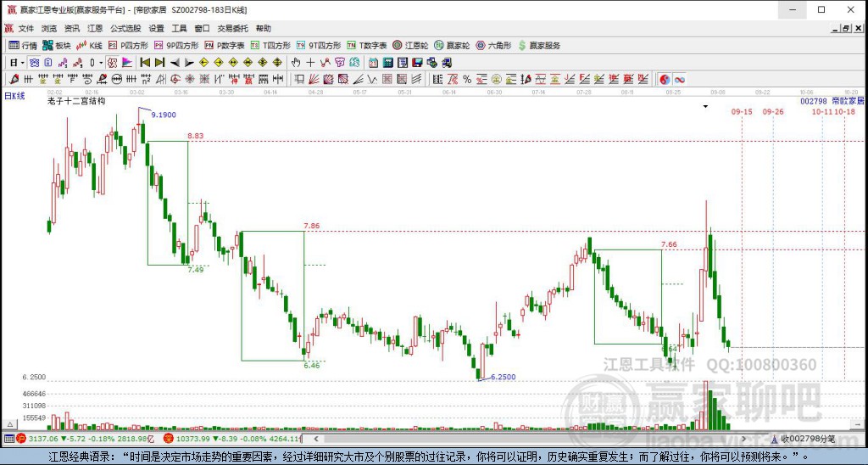Image resolution: width=868 pixels, height=465 pixels.
Task: Select the 10-11 date marker
Action: (x=822, y=111)
